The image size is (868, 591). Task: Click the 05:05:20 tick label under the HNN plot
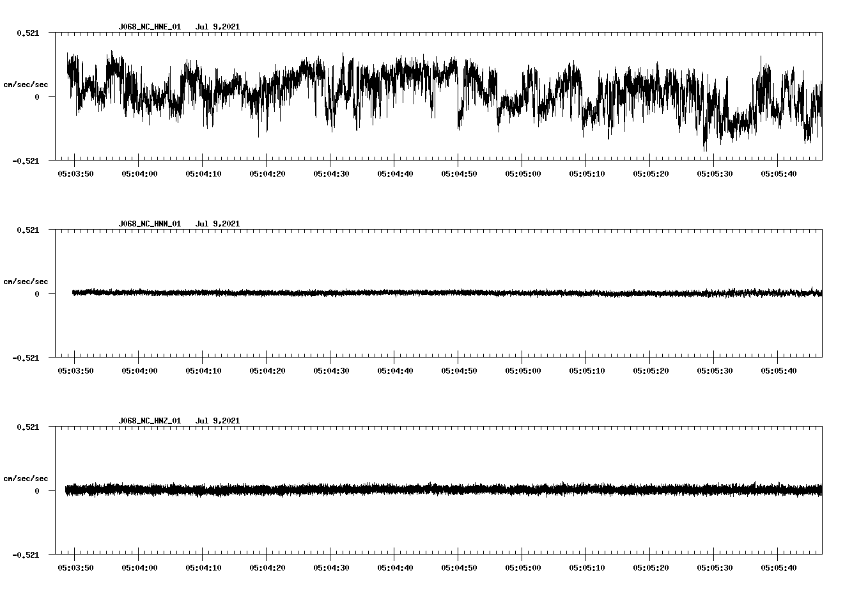tap(651, 371)
